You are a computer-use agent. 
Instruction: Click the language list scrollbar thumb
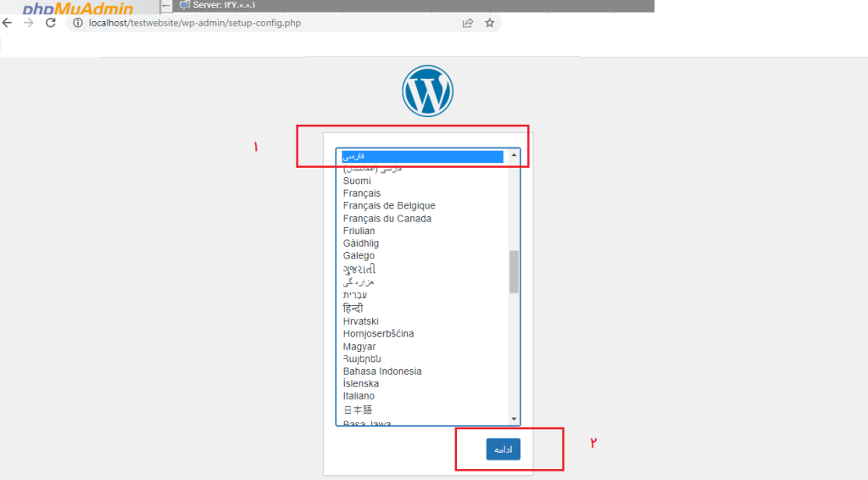pos(514,271)
